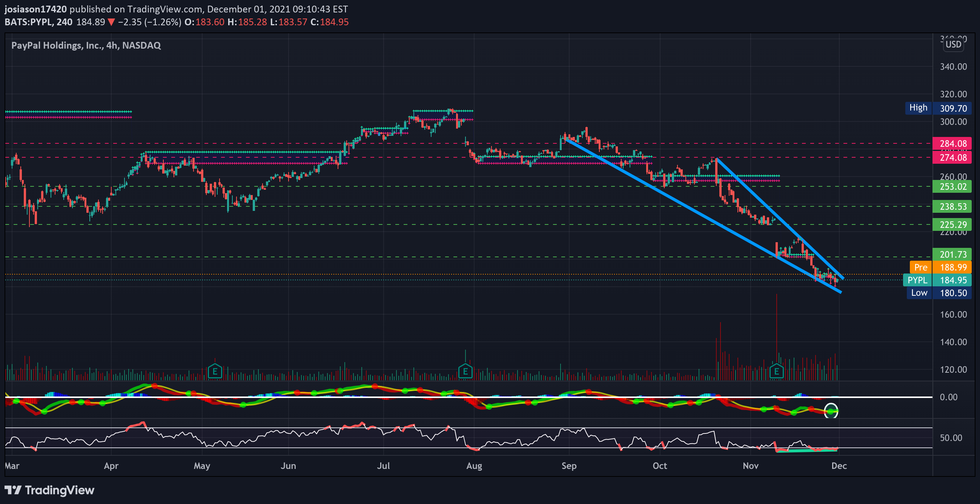The image size is (980, 504).
Task: Click the O:183.60 open value in header
Action: pos(204,22)
